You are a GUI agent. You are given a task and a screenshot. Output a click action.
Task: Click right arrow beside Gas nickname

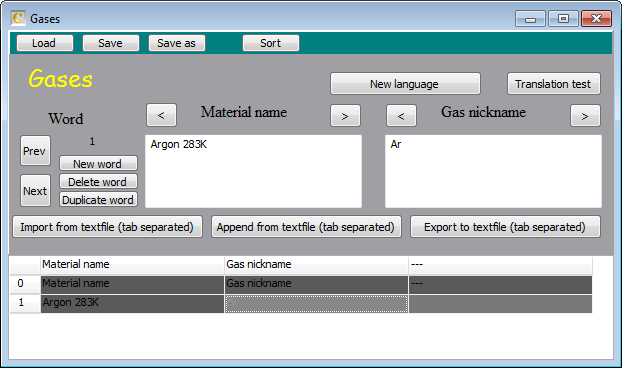pos(585,116)
